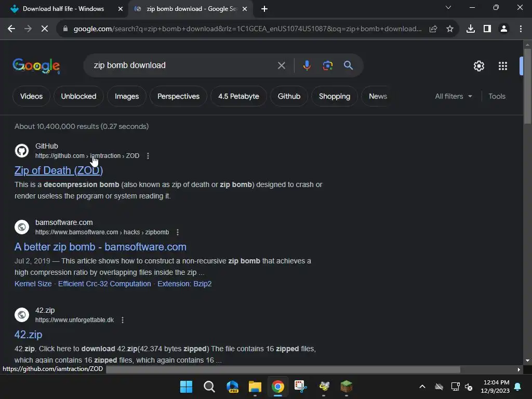Clear the search box text
The image size is (532, 399).
pos(281,65)
